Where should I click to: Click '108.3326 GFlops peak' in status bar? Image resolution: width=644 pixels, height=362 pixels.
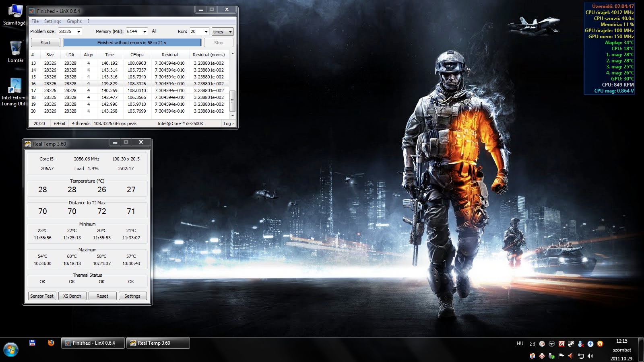click(x=116, y=123)
